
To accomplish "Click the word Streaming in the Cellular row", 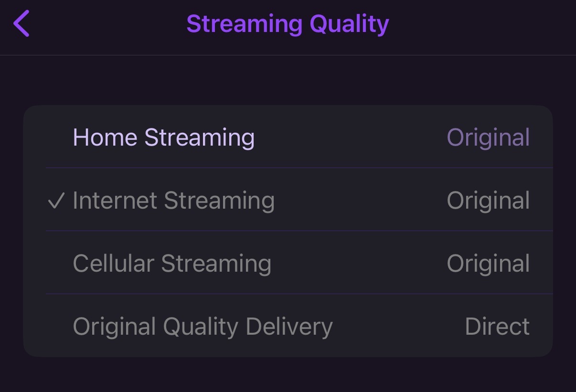I will coord(216,265).
